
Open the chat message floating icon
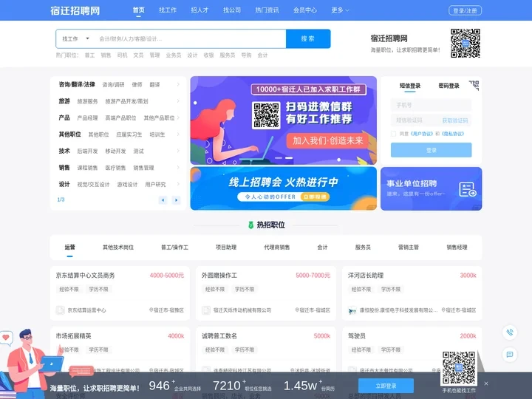pyautogui.click(x=510, y=355)
